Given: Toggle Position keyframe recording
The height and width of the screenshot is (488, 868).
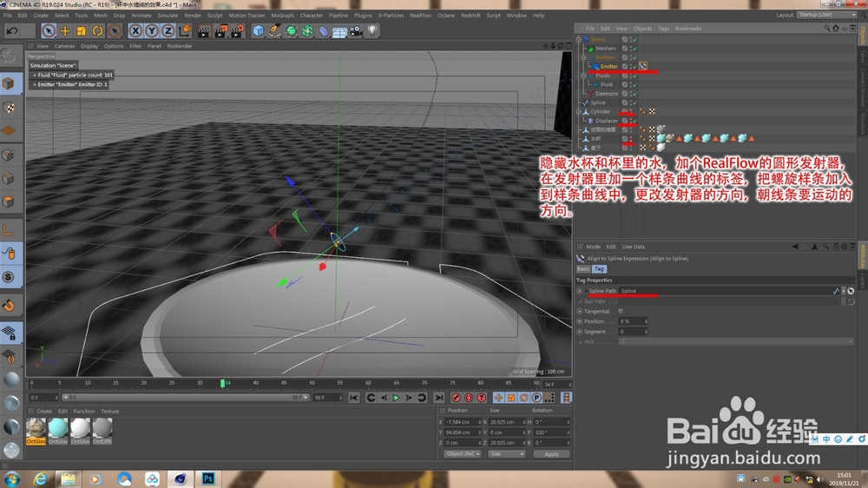Looking at the screenshot, I should point(498,398).
